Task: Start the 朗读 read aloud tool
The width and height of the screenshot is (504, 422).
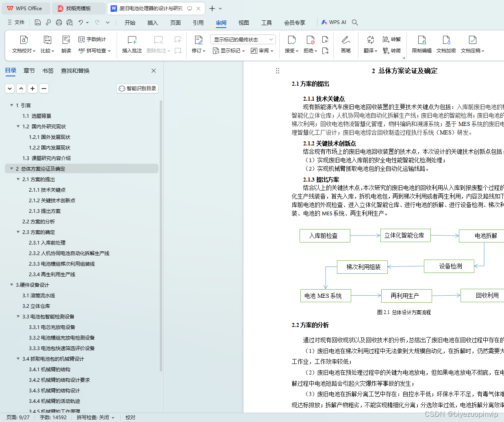Action: pyautogui.click(x=66, y=44)
